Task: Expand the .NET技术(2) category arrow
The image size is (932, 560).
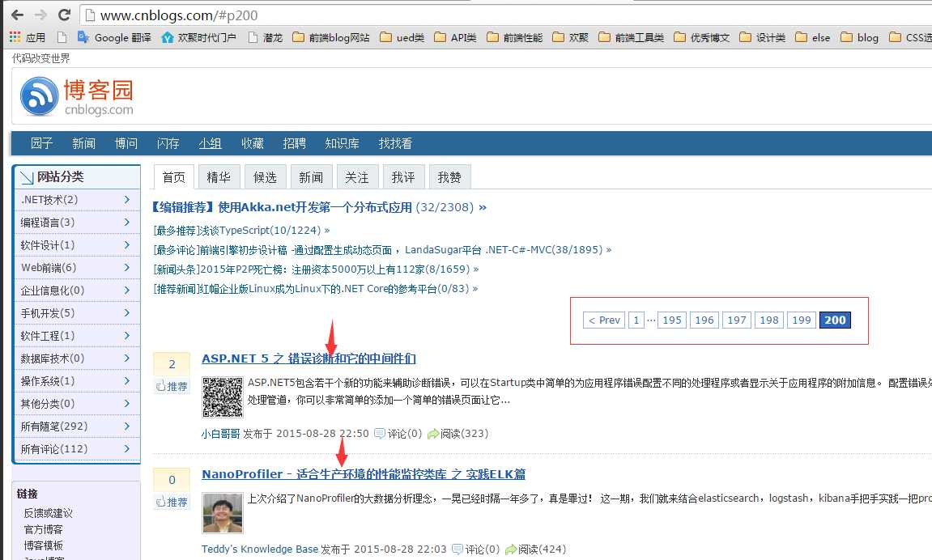Action: [126, 200]
